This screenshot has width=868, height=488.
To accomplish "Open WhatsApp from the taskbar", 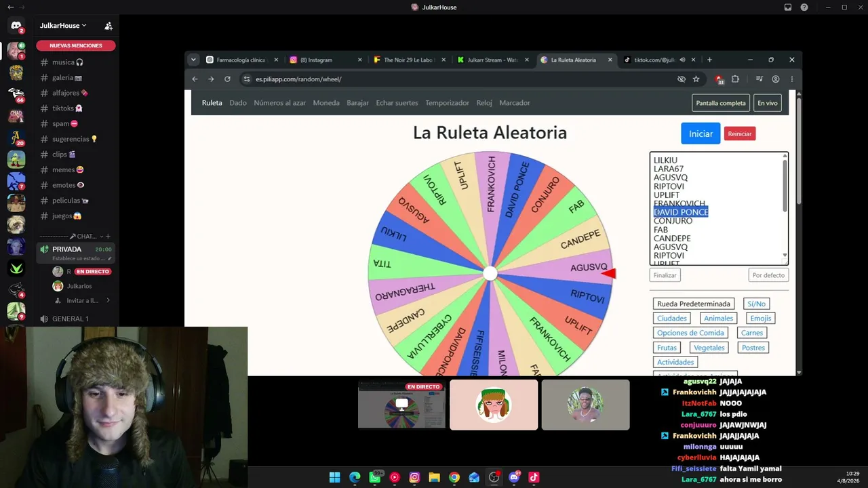I will point(375,477).
